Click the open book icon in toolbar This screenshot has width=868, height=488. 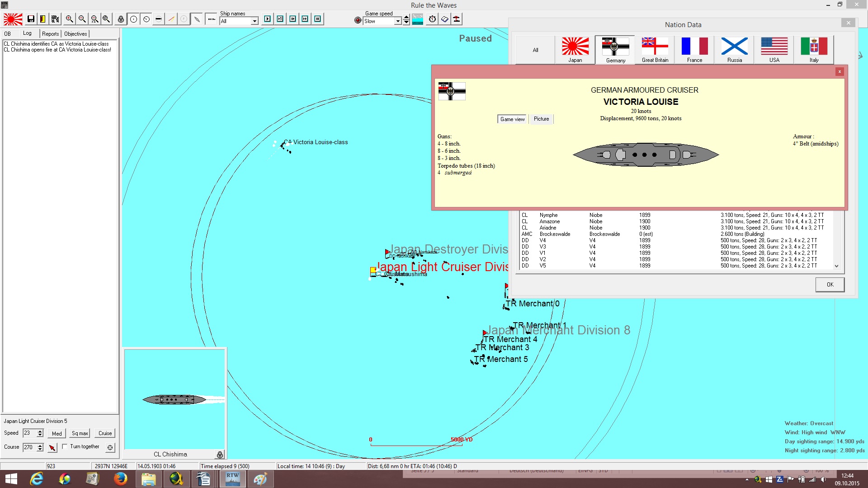[445, 19]
